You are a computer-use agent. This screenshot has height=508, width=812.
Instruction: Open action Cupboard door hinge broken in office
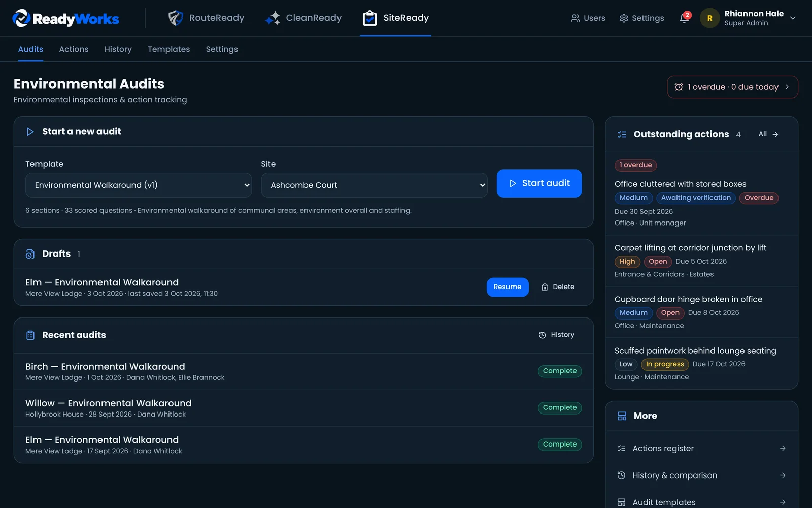688,299
